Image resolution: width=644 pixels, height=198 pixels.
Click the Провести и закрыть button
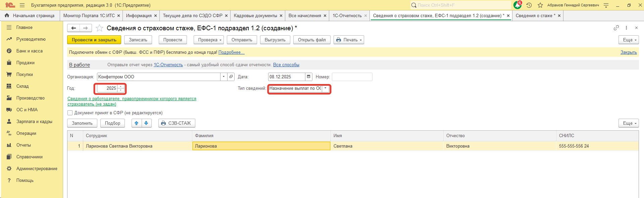pyautogui.click(x=94, y=40)
